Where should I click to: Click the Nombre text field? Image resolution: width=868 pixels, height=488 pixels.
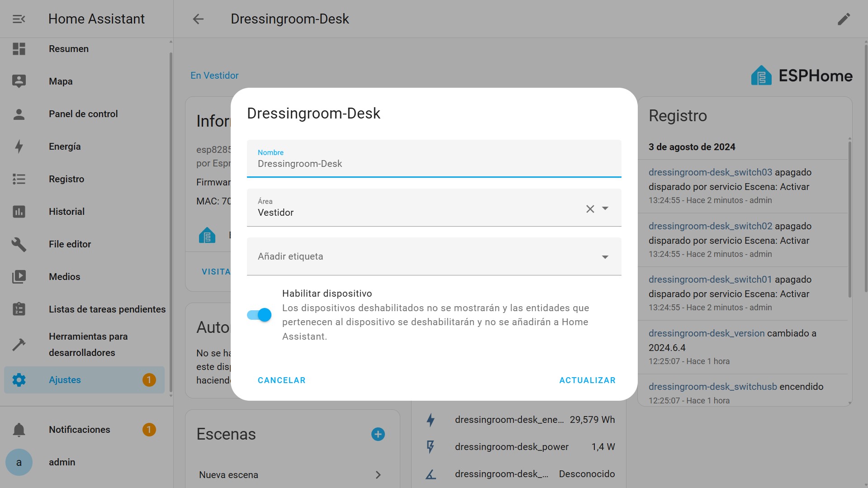(433, 164)
